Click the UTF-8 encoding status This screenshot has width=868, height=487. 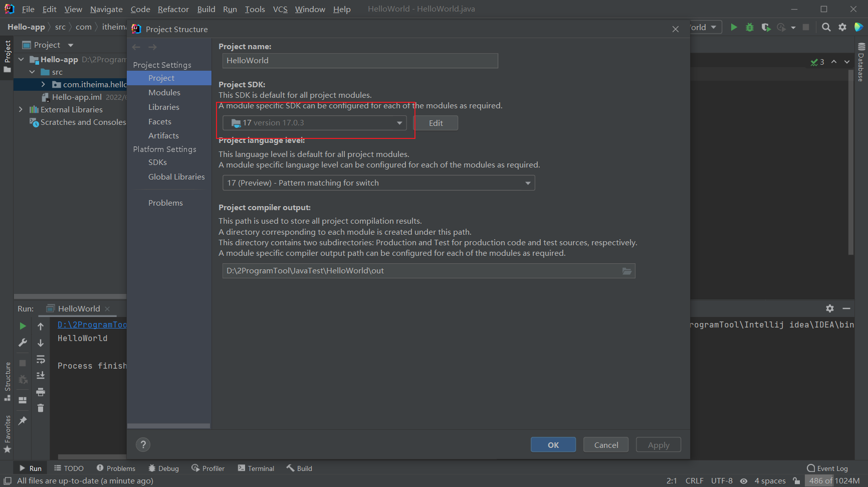point(722,481)
